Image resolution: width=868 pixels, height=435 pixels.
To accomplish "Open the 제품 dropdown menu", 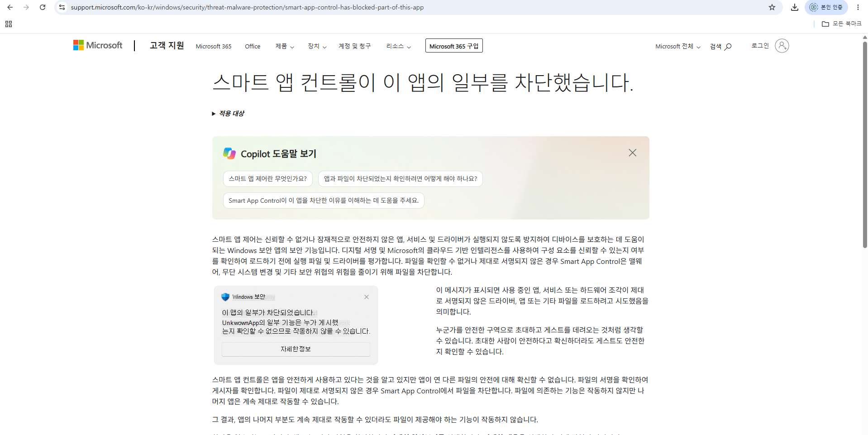I will [285, 46].
